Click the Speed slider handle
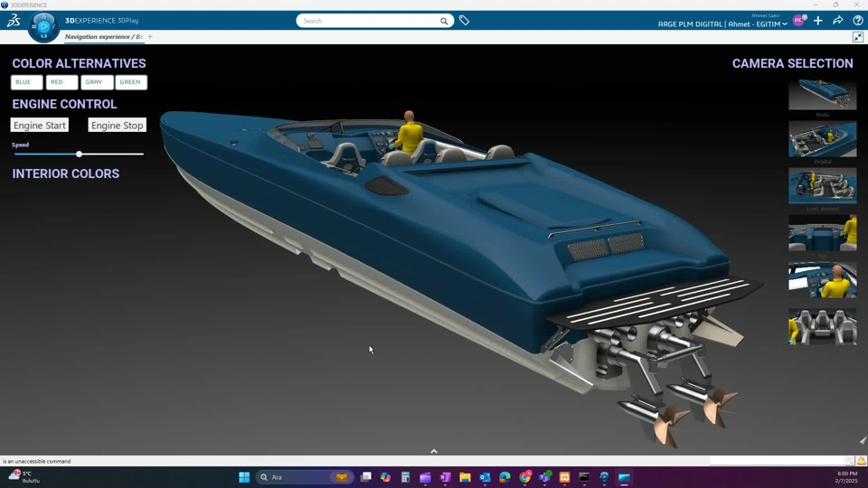The image size is (868, 488). [80, 155]
